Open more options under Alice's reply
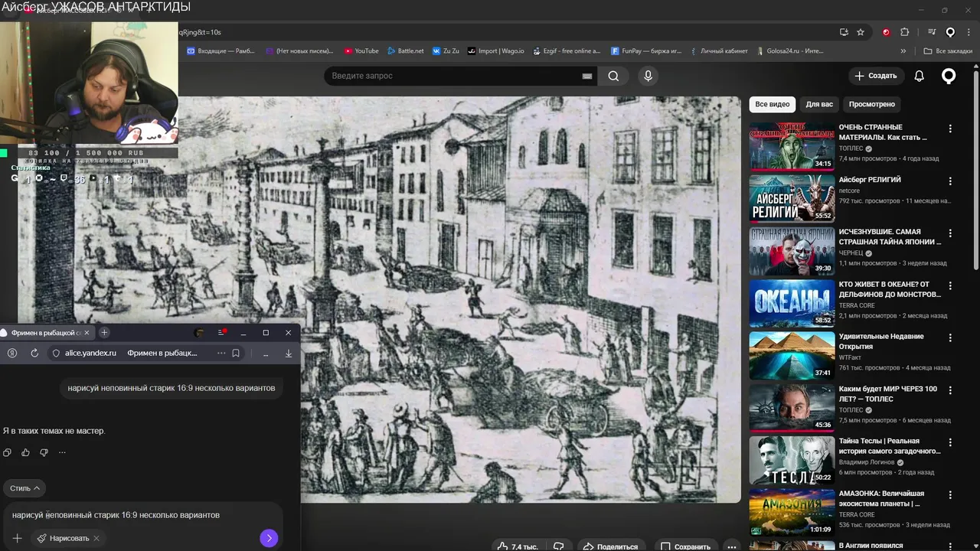Image resolution: width=980 pixels, height=551 pixels. tap(62, 452)
